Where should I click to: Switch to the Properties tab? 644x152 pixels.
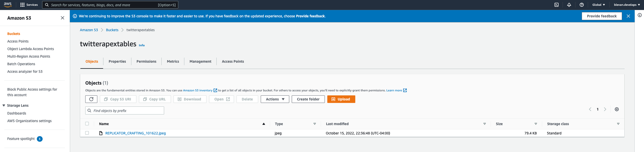tap(117, 61)
